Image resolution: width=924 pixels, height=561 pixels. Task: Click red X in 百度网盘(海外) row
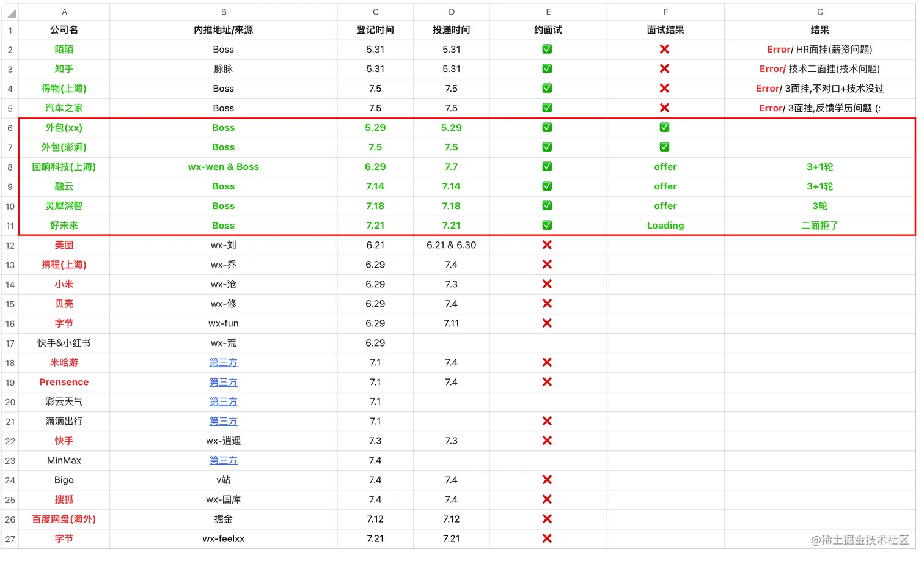[x=548, y=519]
